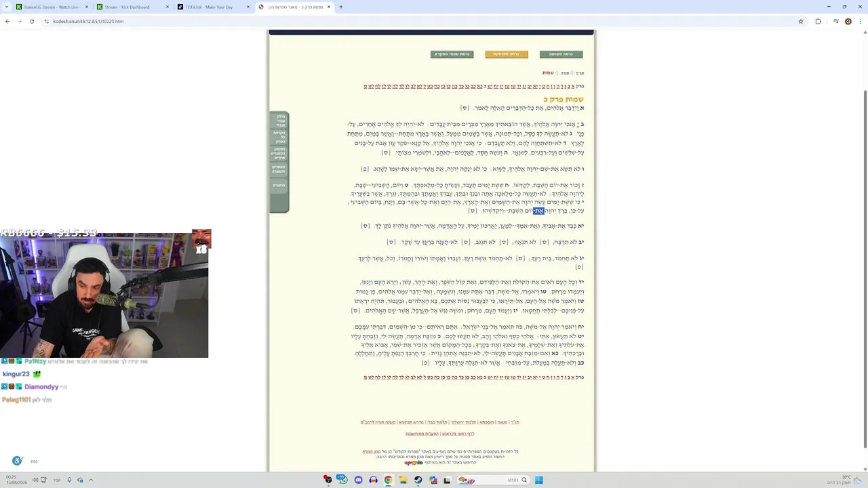
Task: Click the kingur23 chat username
Action: (16, 374)
